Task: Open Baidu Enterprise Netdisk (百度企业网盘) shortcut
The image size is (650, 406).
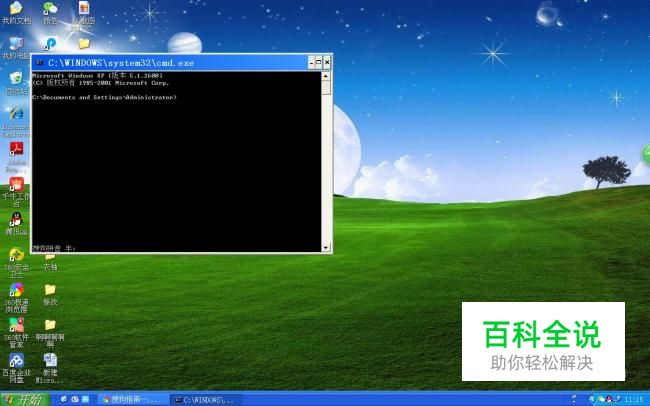Action: click(16, 368)
